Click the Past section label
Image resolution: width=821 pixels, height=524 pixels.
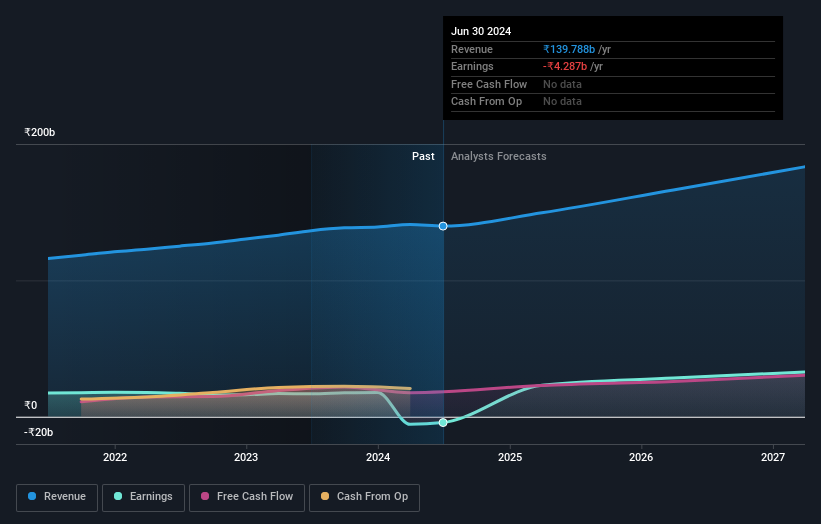423,157
